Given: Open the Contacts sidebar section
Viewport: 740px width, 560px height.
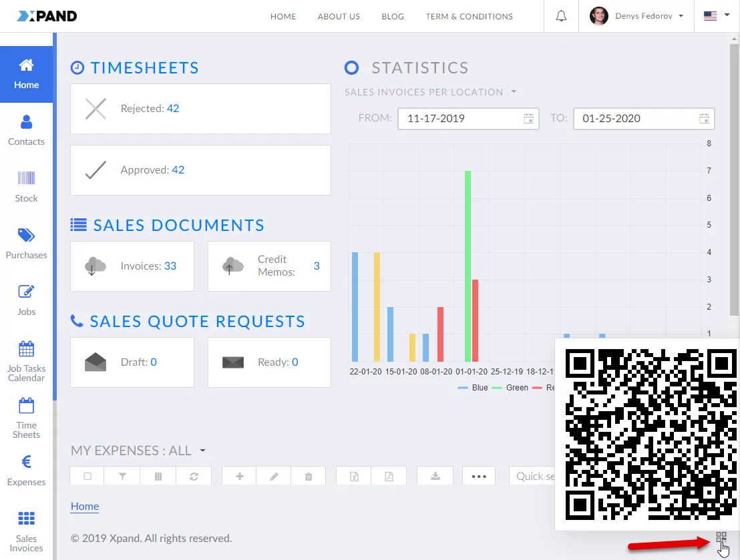Looking at the screenshot, I should pos(27,130).
